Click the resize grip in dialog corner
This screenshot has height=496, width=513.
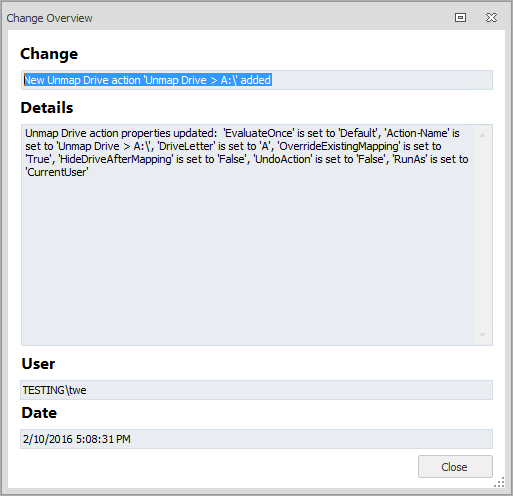(499, 482)
